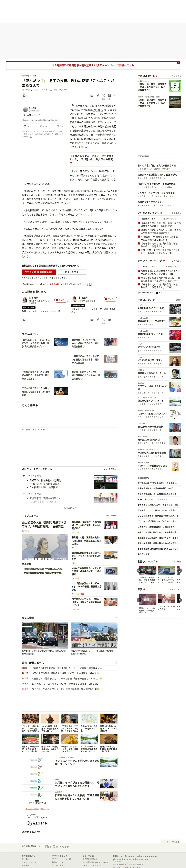Bookmark article with top Hatena B! icon
Image resolution: width=186 pixels, height=868 pixels.
point(109,96)
